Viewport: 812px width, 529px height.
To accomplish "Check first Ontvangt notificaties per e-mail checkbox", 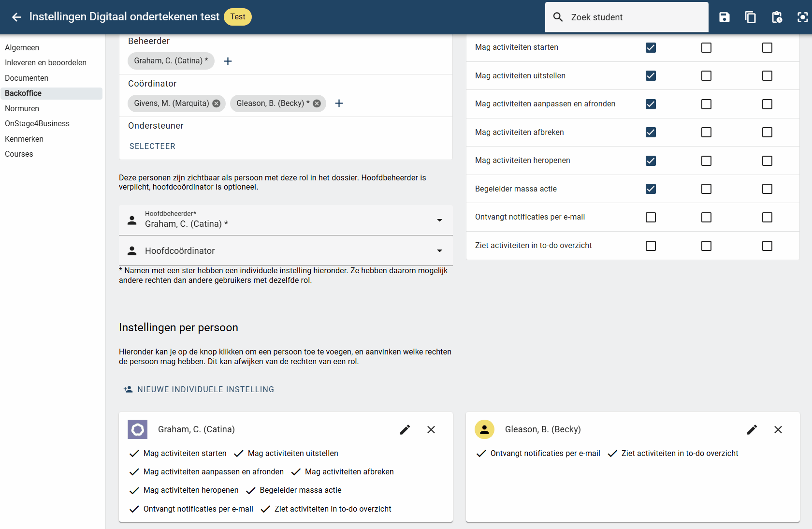I will [651, 217].
